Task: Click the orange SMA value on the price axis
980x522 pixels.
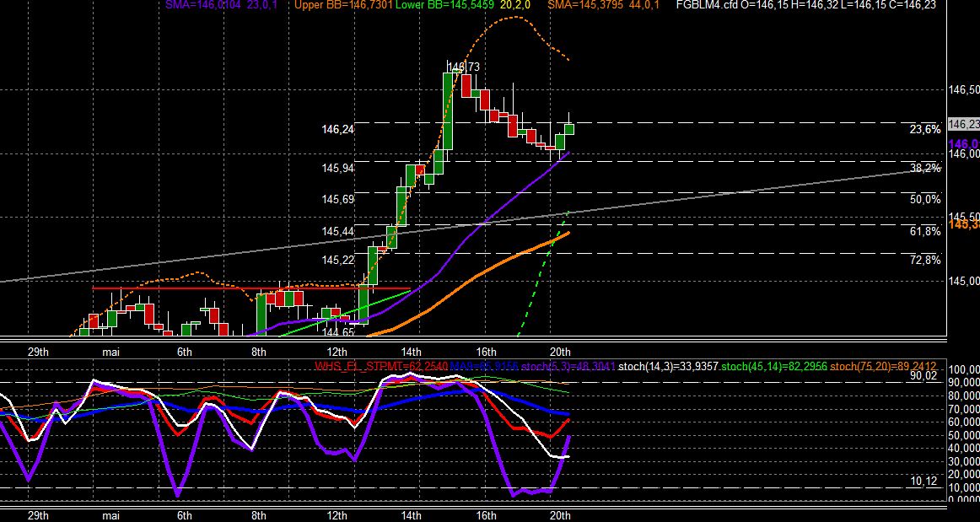Action: click(964, 223)
